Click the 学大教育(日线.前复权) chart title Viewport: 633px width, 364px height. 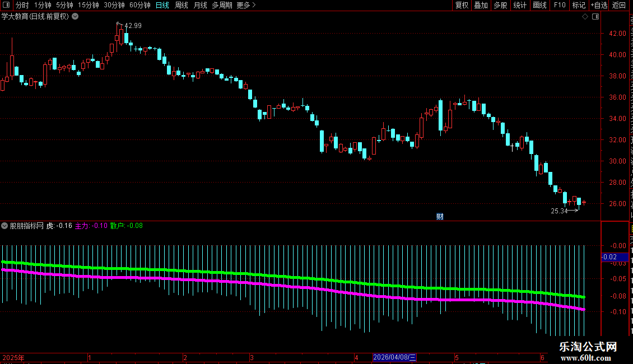(35, 17)
